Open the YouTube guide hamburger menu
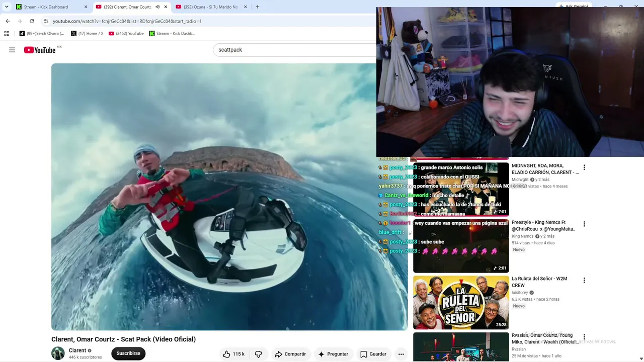Image resolution: width=644 pixels, height=362 pixels. pos(12,50)
